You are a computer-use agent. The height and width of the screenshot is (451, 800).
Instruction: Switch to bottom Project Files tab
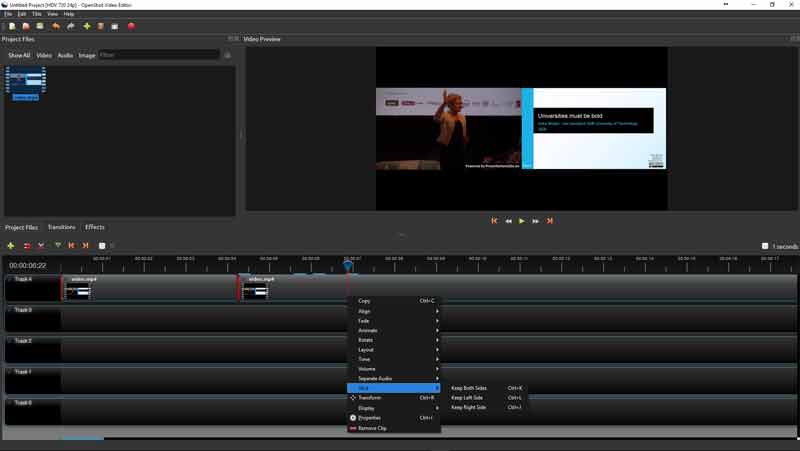click(x=21, y=227)
